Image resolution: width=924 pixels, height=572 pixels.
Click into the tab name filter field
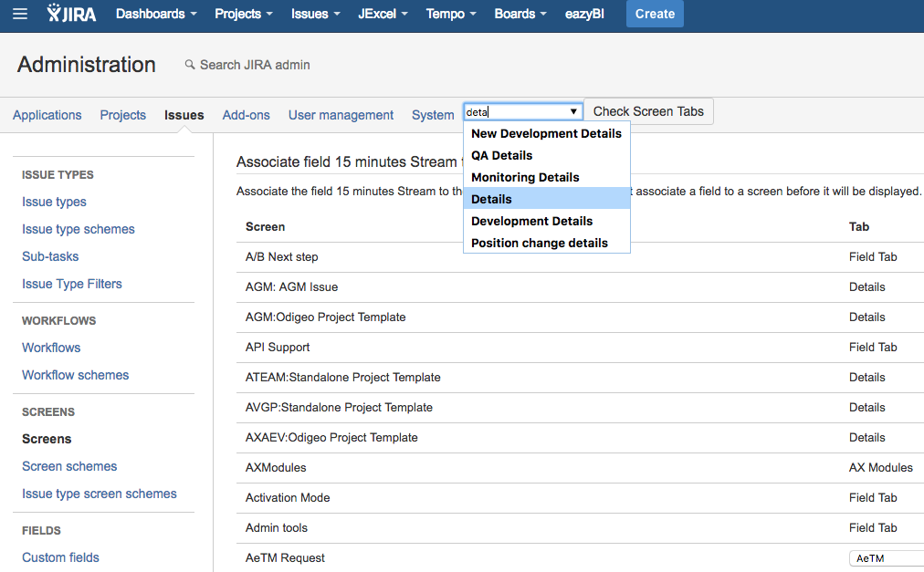(516, 111)
